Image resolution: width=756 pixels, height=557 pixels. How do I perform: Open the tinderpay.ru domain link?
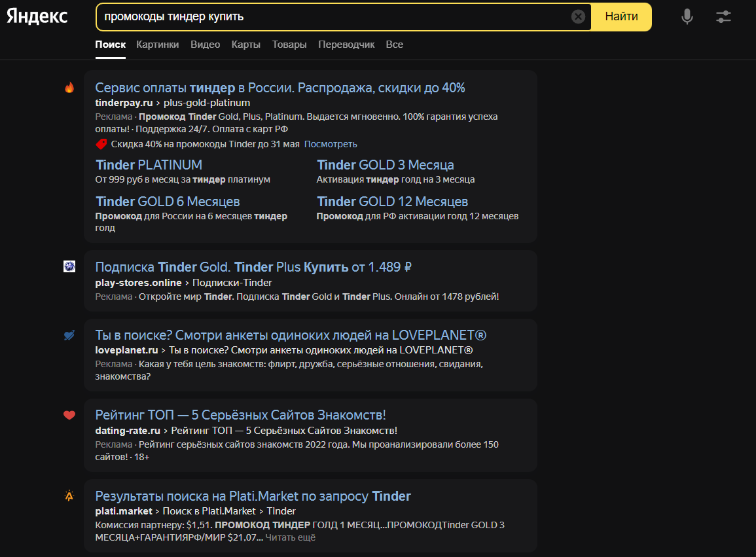click(124, 103)
